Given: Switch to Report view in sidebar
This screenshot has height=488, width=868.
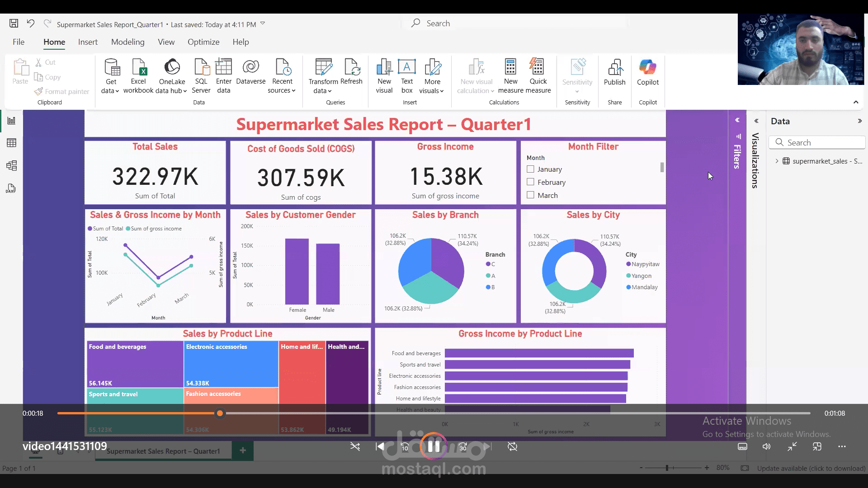Looking at the screenshot, I should coord(11,121).
